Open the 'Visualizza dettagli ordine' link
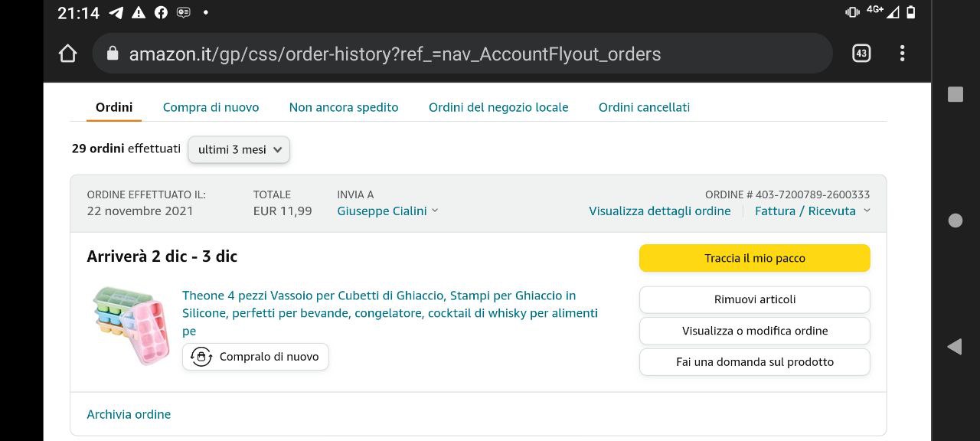 (659, 211)
